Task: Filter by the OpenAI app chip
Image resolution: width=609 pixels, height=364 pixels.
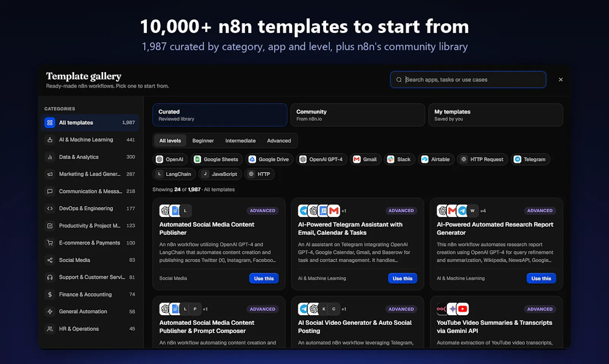Action: coord(170,159)
